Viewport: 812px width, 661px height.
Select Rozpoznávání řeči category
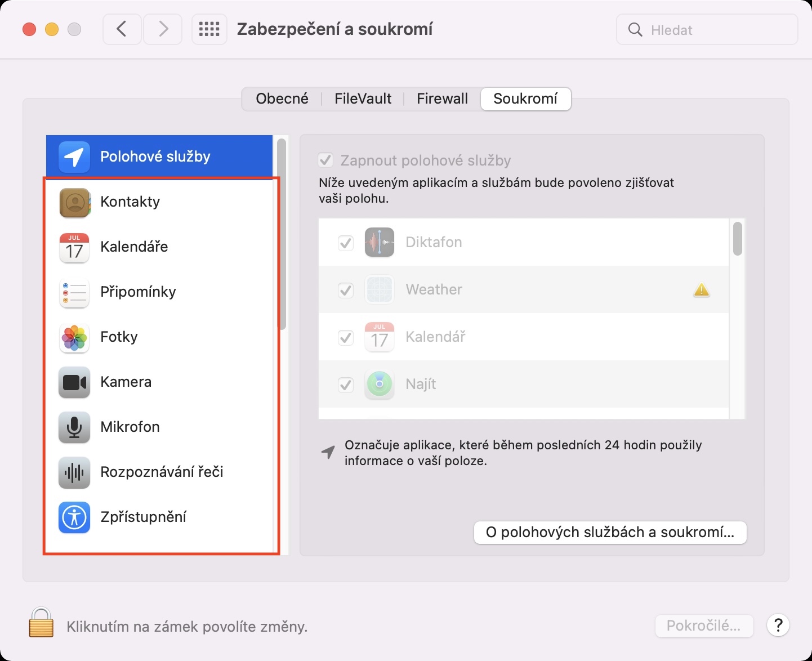tap(162, 472)
